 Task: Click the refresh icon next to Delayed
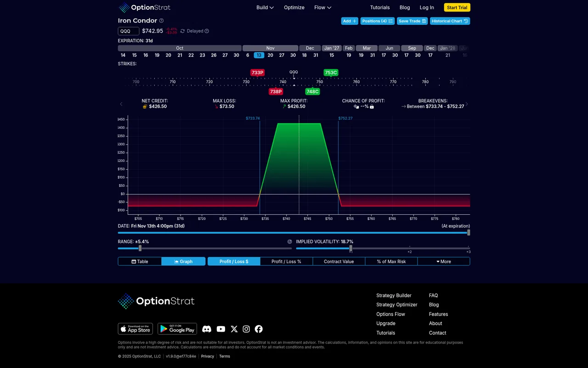(x=182, y=31)
